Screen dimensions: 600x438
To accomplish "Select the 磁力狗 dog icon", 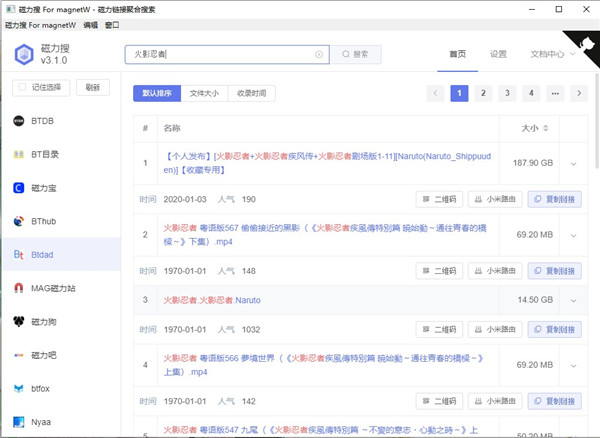I will pos(18,322).
